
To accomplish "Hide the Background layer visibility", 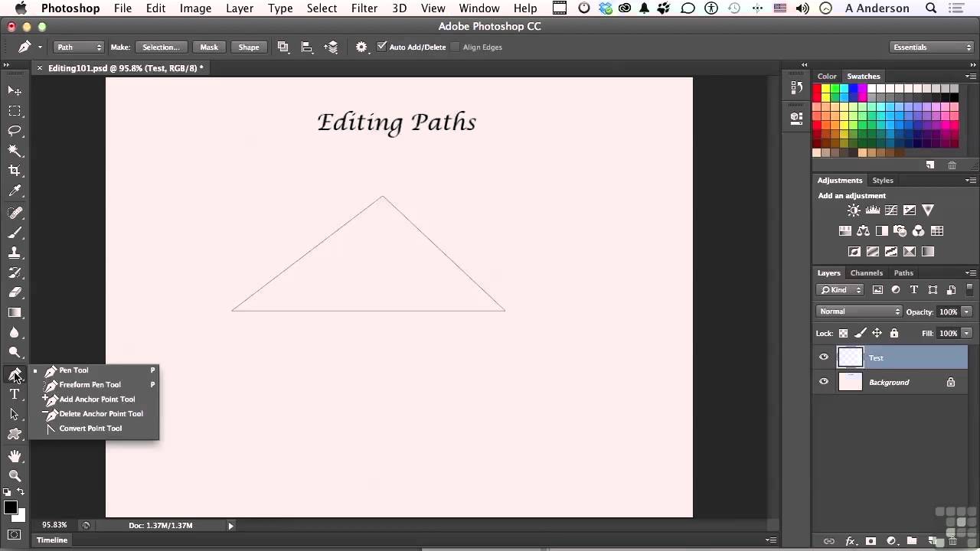I will tap(824, 382).
